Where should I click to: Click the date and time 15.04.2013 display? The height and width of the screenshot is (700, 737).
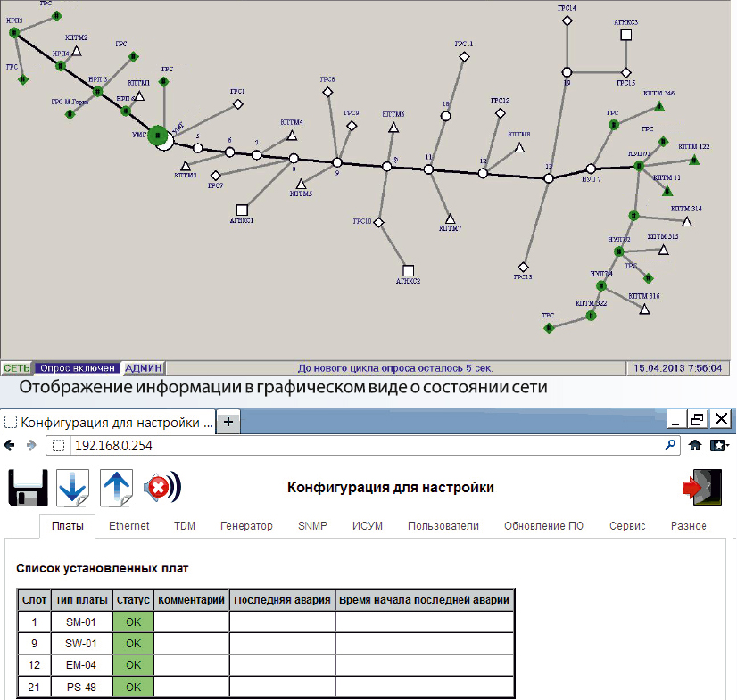678,368
